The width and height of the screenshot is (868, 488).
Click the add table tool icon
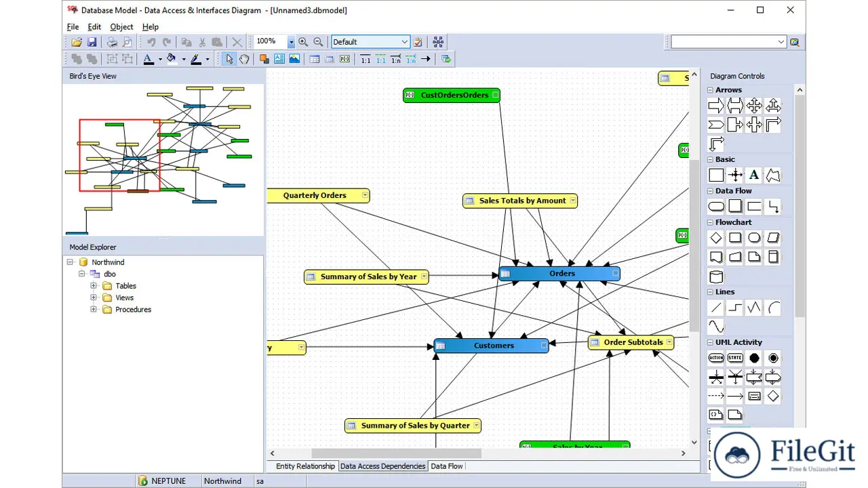click(x=315, y=59)
